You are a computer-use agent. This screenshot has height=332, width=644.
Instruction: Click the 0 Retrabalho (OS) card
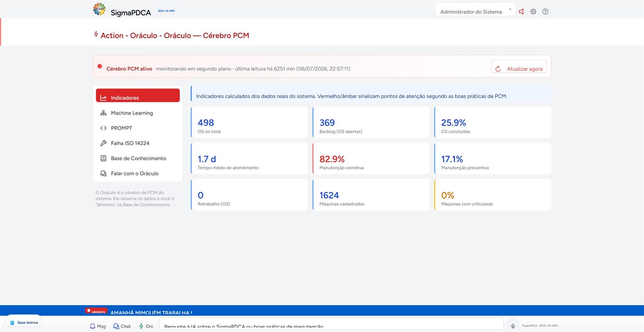pyautogui.click(x=249, y=195)
